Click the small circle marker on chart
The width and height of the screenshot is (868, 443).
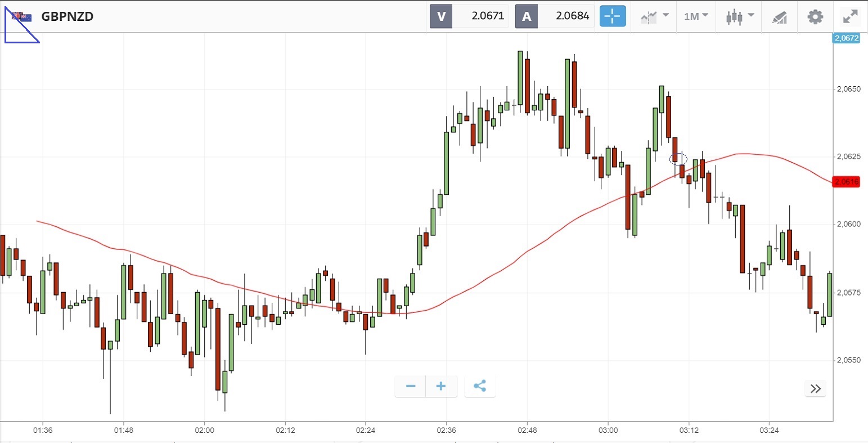678,159
